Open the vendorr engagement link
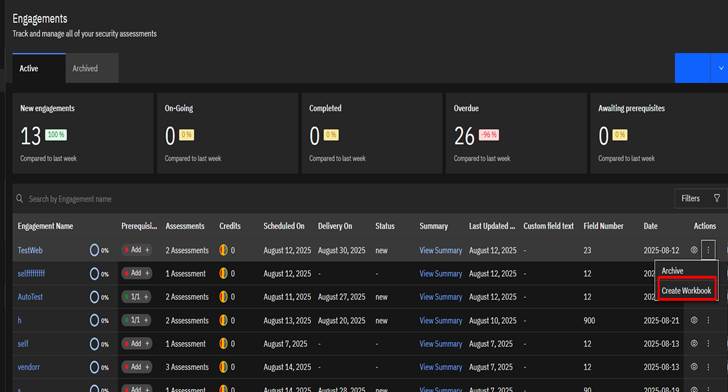728x392 pixels. tap(28, 366)
